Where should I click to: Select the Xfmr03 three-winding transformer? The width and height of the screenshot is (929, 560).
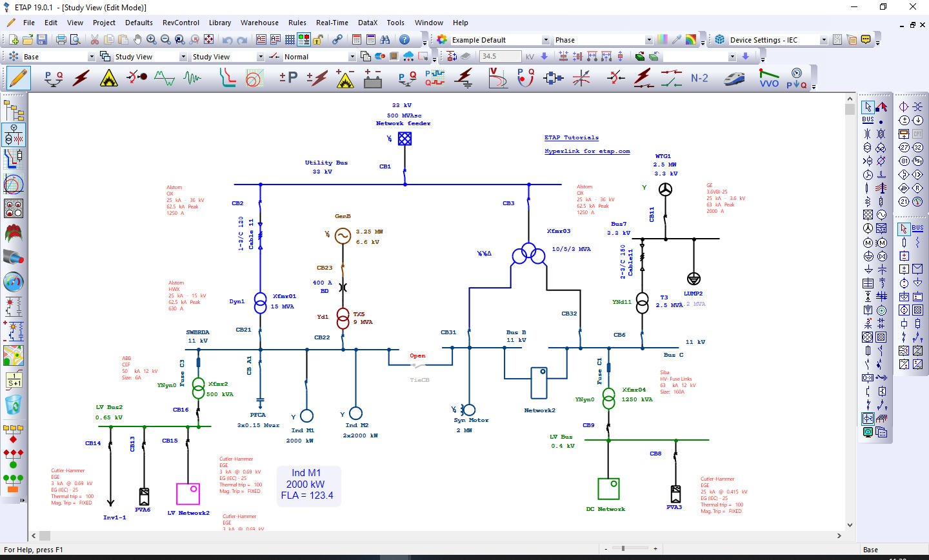pos(528,254)
